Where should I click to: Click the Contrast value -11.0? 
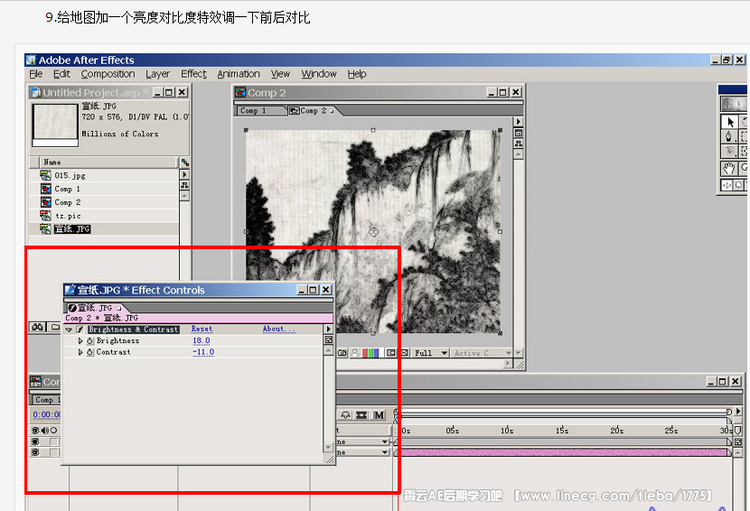pyautogui.click(x=203, y=352)
